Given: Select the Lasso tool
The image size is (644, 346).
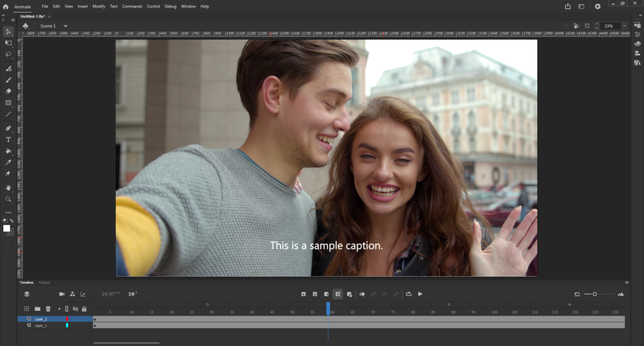Looking at the screenshot, I should click(x=8, y=54).
